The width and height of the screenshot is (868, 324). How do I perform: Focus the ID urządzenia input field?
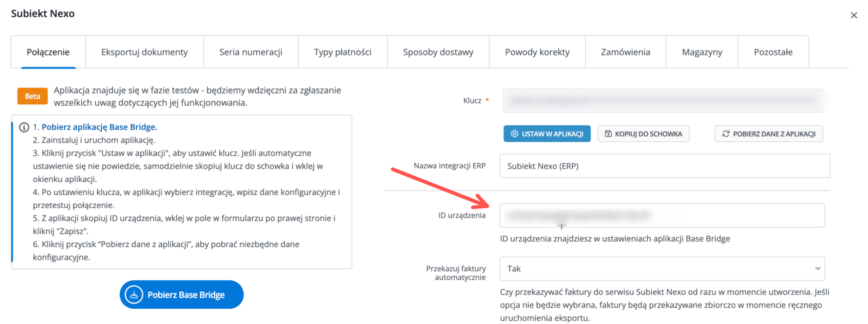[662, 215]
